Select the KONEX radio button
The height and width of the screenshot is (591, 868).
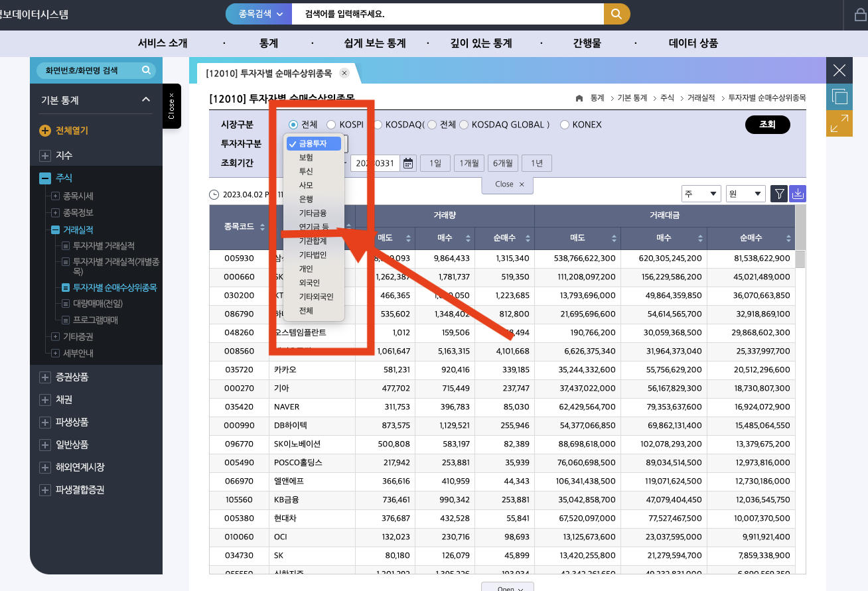point(565,125)
